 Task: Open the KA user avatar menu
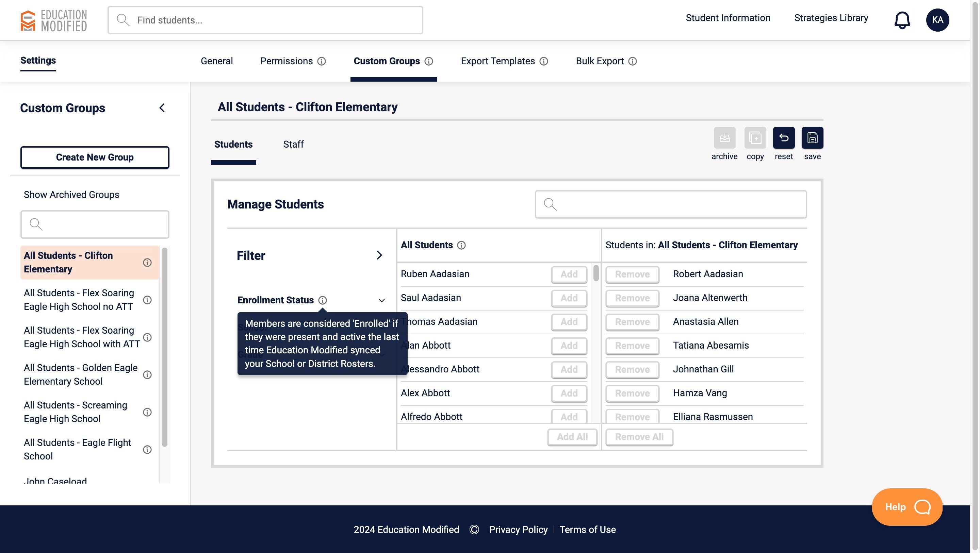pyautogui.click(x=937, y=20)
